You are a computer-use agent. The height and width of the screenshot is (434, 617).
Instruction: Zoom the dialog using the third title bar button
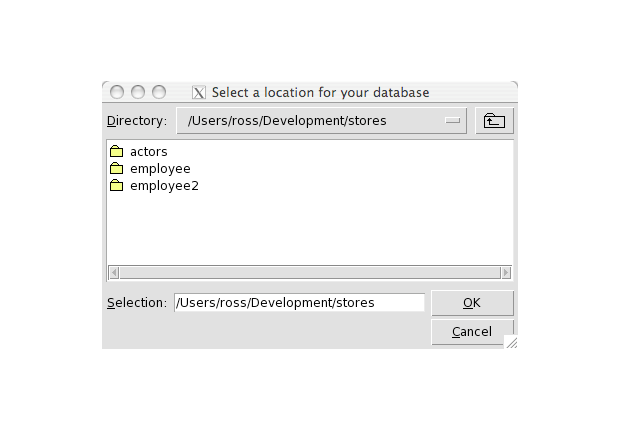(159, 92)
